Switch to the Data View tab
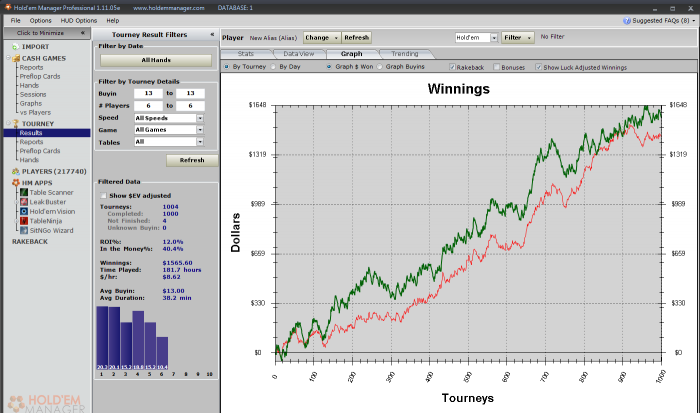This screenshot has height=413, width=700. (299, 54)
